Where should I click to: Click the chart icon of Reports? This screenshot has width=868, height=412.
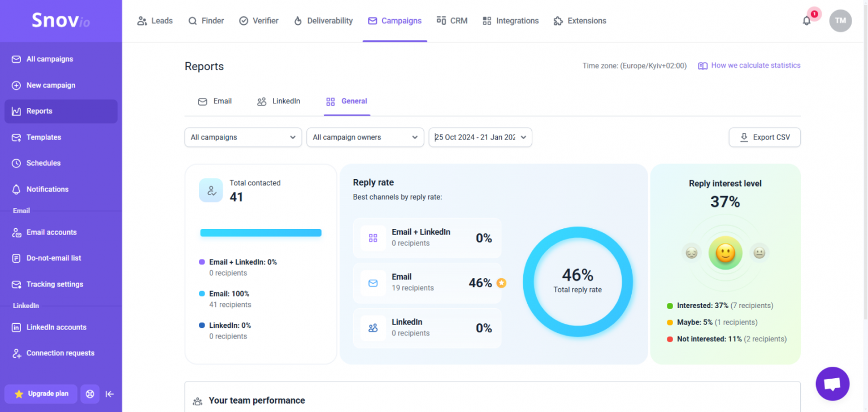tap(16, 111)
